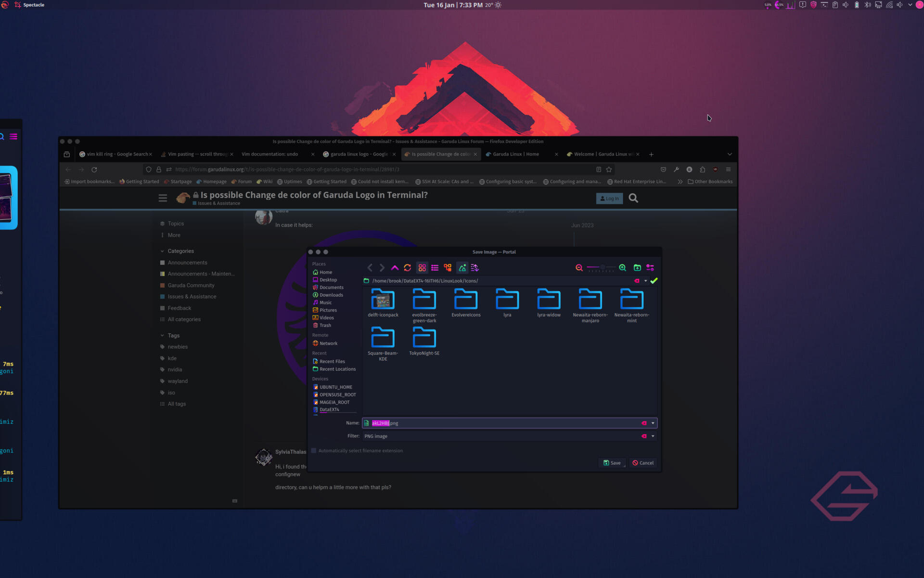Click the Cancel button
The image size is (924, 578).
tap(643, 463)
